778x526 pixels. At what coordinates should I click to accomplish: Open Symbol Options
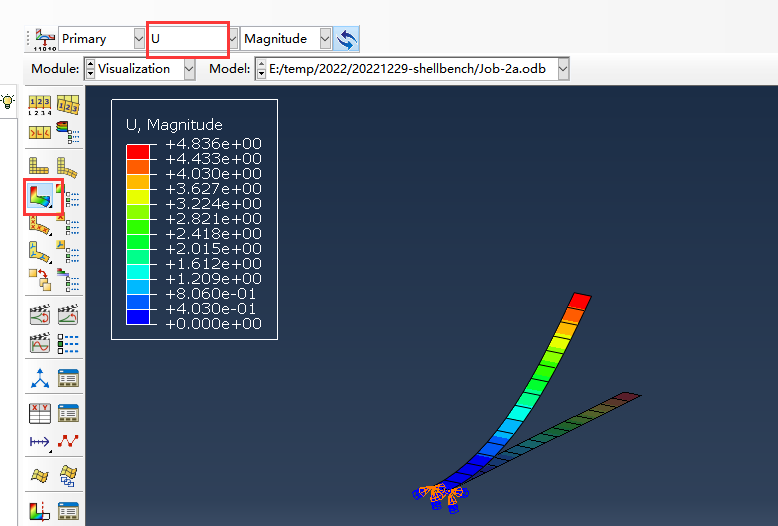[x=68, y=225]
